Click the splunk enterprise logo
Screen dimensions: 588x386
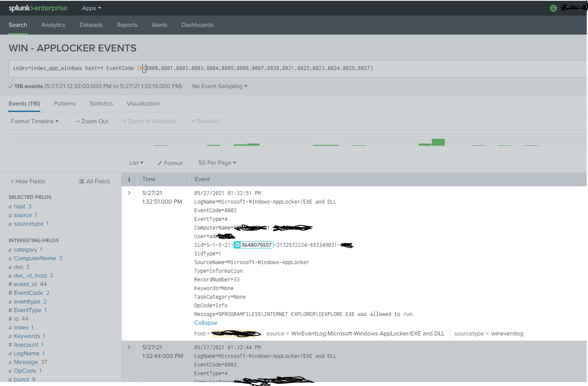[x=38, y=8]
